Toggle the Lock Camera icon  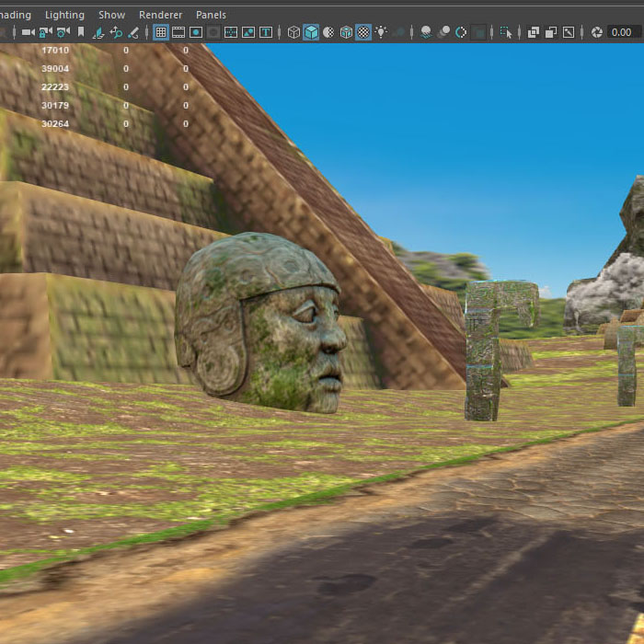[x=44, y=32]
